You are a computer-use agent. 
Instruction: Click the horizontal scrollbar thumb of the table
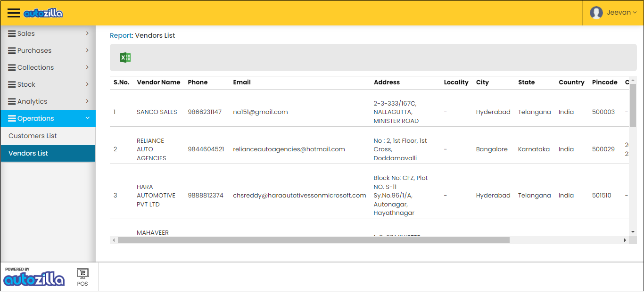[x=314, y=240]
